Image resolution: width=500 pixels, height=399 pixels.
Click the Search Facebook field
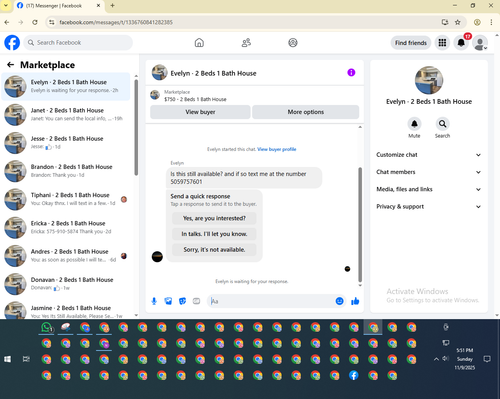pos(78,43)
